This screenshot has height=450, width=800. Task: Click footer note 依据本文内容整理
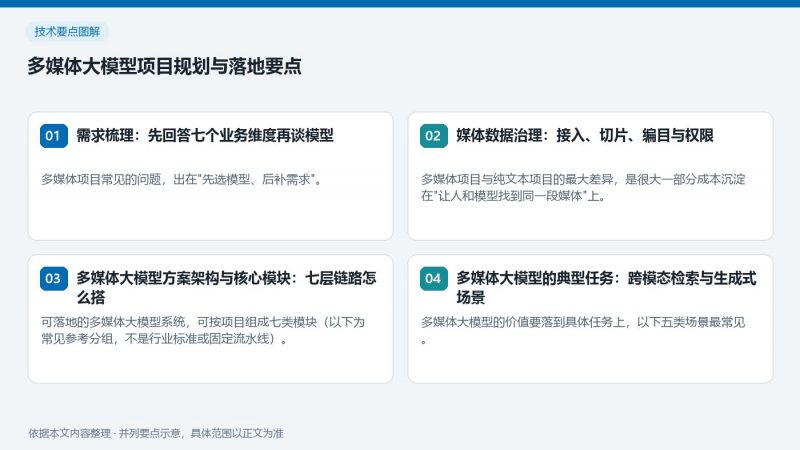tap(69, 433)
